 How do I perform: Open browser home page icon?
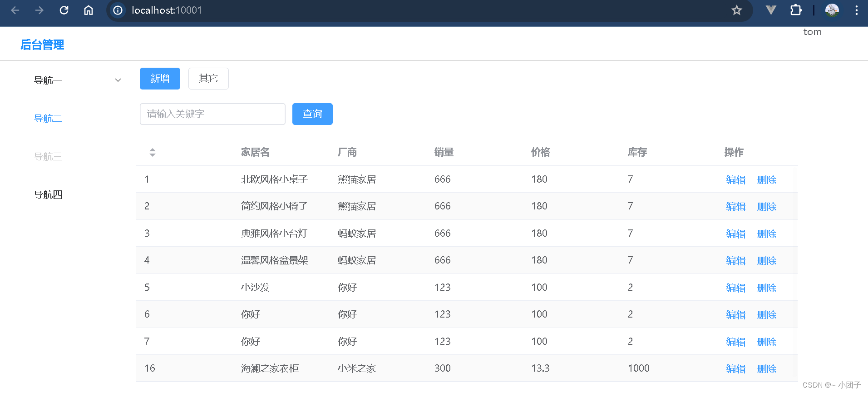89,10
